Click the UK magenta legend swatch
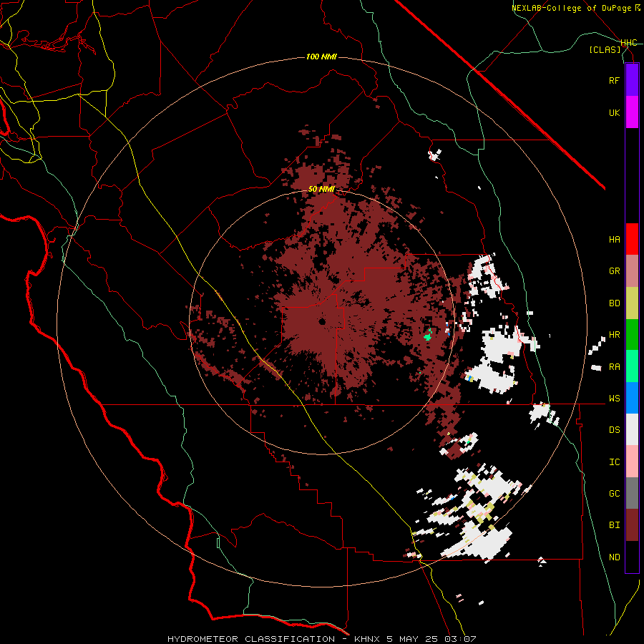 click(632, 112)
